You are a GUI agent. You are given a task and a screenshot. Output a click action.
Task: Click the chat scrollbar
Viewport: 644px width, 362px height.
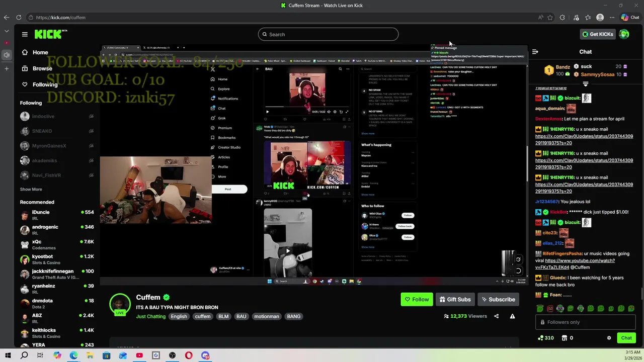pyautogui.click(x=641, y=293)
